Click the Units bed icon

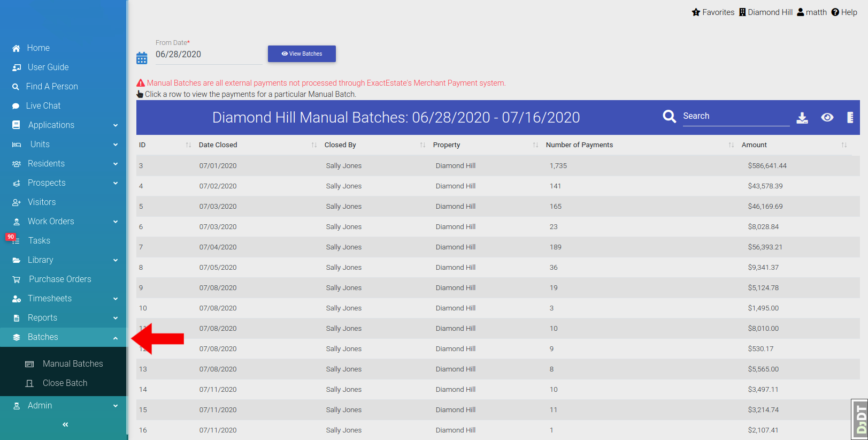pyautogui.click(x=17, y=145)
